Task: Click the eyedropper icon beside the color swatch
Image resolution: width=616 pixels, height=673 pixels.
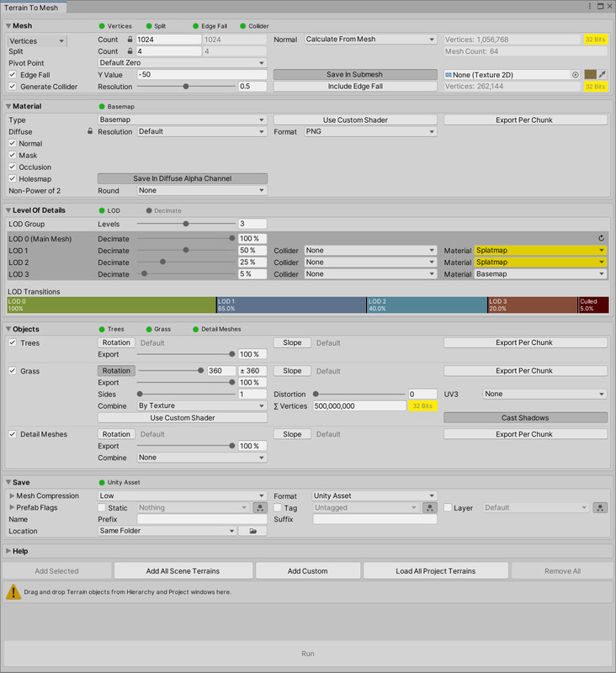Action: tap(603, 75)
